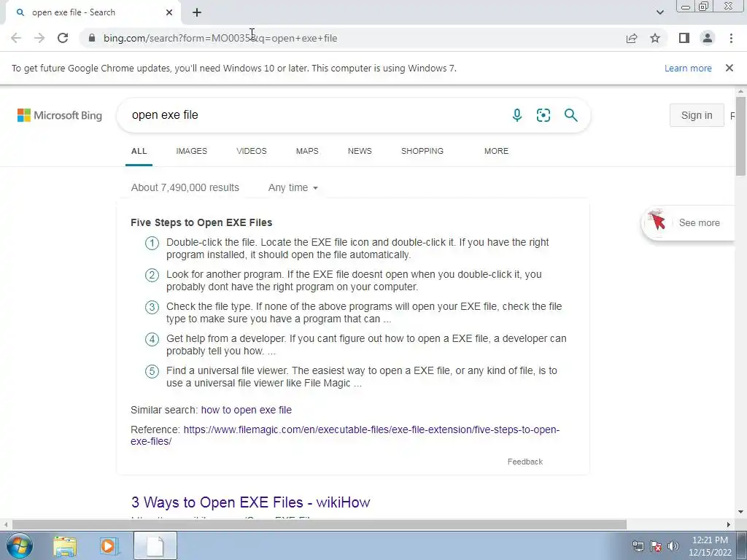Open Chrome side panel
The height and width of the screenshot is (560, 747).
click(684, 38)
